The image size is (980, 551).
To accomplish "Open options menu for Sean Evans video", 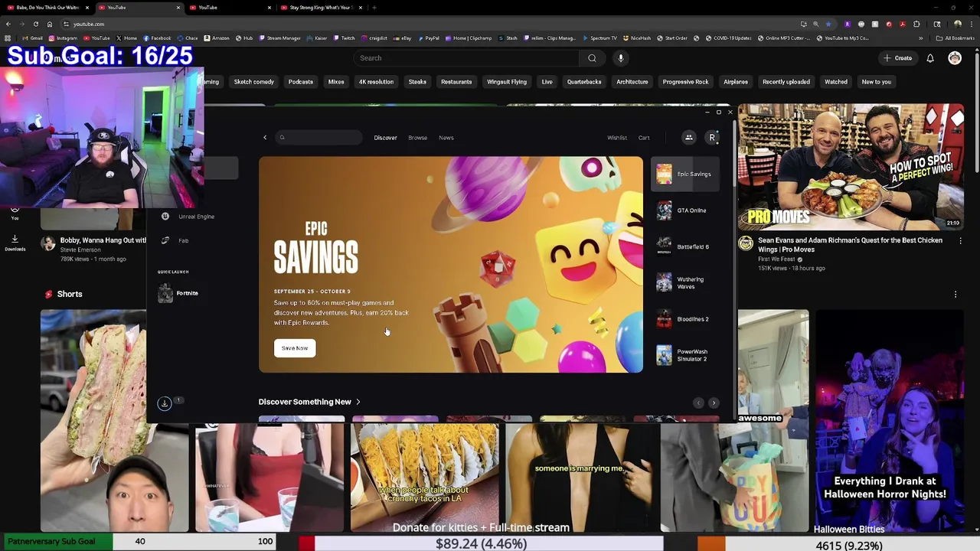I will pyautogui.click(x=960, y=240).
